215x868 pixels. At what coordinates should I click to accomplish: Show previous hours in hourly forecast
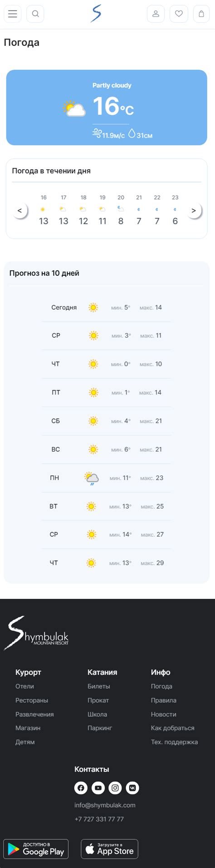pos(20,211)
